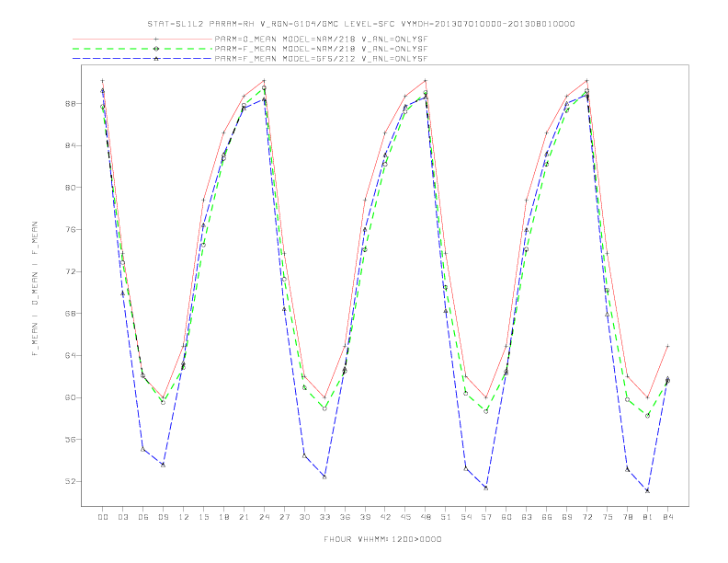Click the triangle marker in the blue legend line
This screenshot has width=728, height=563.
pos(156,59)
